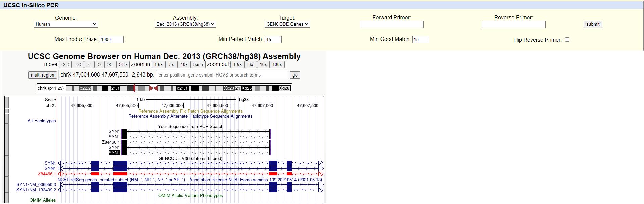Zoom in to base level
The width and height of the screenshot is (644, 204).
[x=198, y=65]
